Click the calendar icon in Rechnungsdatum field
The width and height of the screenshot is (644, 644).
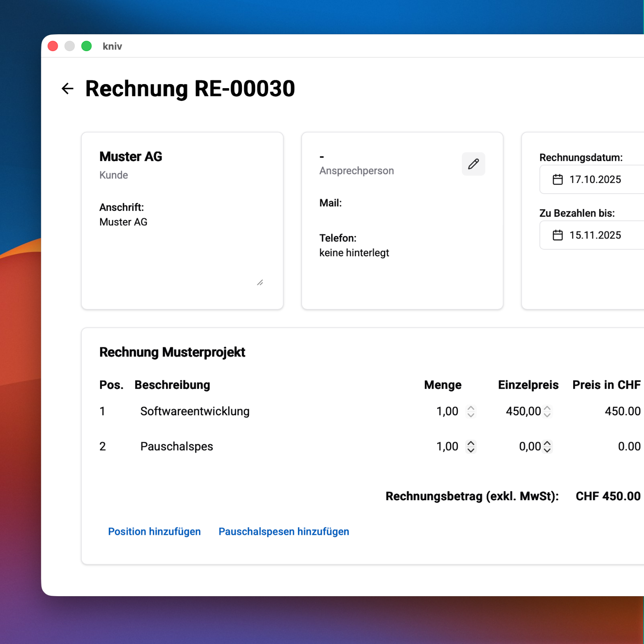[557, 180]
